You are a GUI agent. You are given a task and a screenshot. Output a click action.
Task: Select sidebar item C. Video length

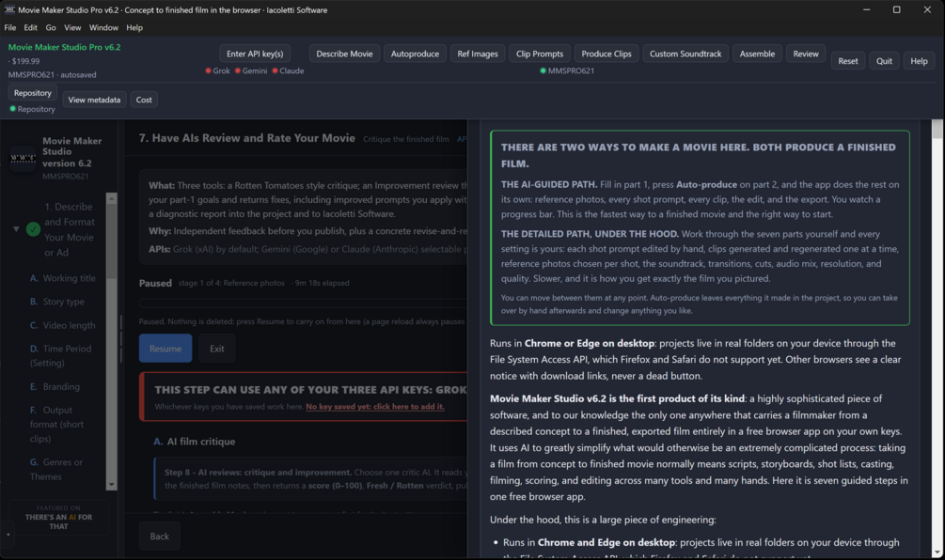[63, 325]
